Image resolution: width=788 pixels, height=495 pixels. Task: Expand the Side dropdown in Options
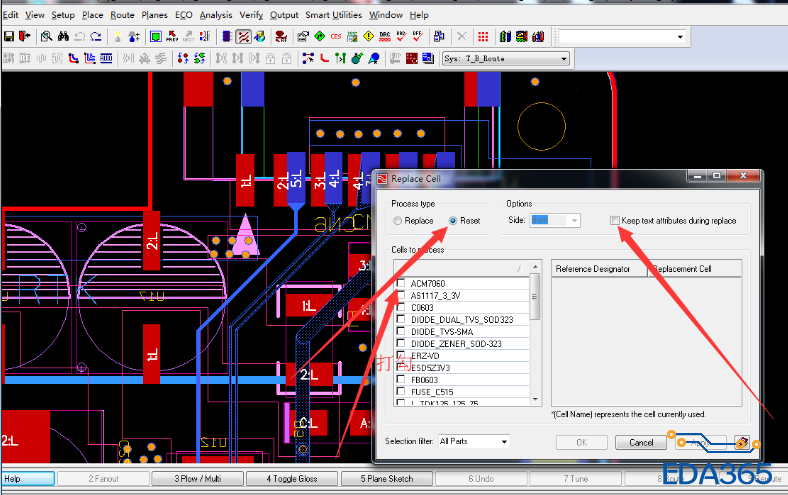tap(574, 220)
